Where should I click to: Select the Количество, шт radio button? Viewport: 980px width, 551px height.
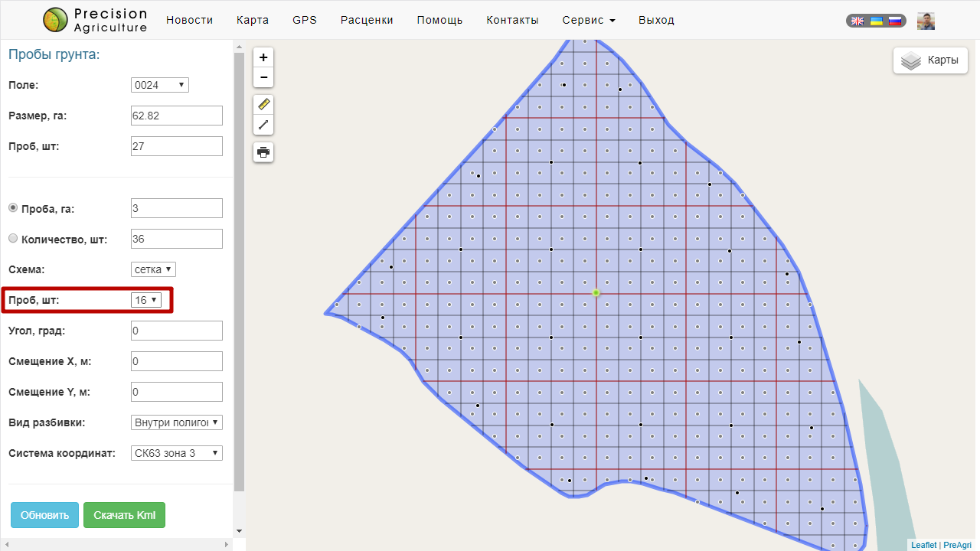click(12, 239)
